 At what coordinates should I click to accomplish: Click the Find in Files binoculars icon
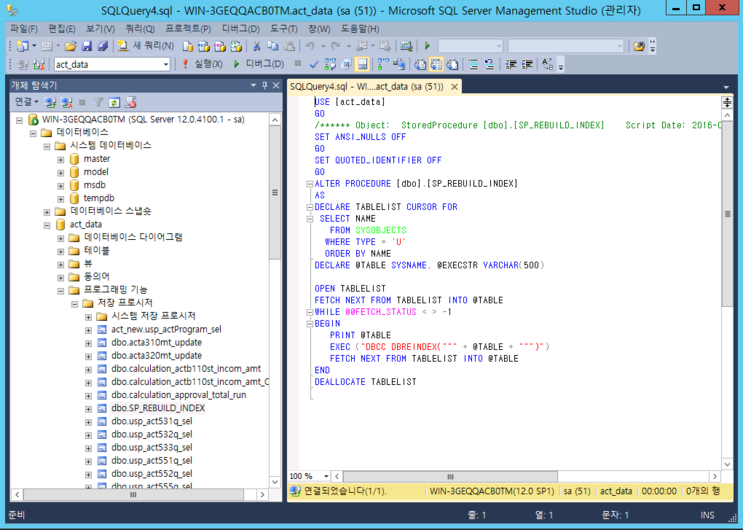[x=639, y=46]
